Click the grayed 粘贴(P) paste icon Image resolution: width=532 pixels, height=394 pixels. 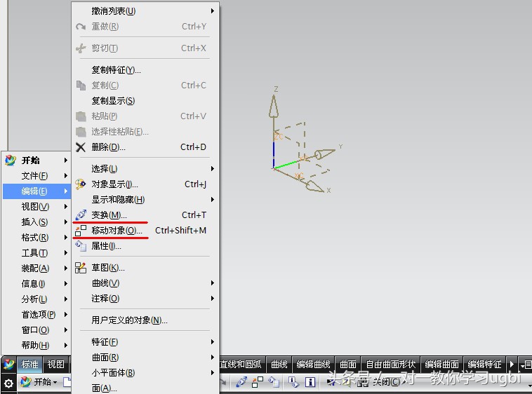click(81, 116)
